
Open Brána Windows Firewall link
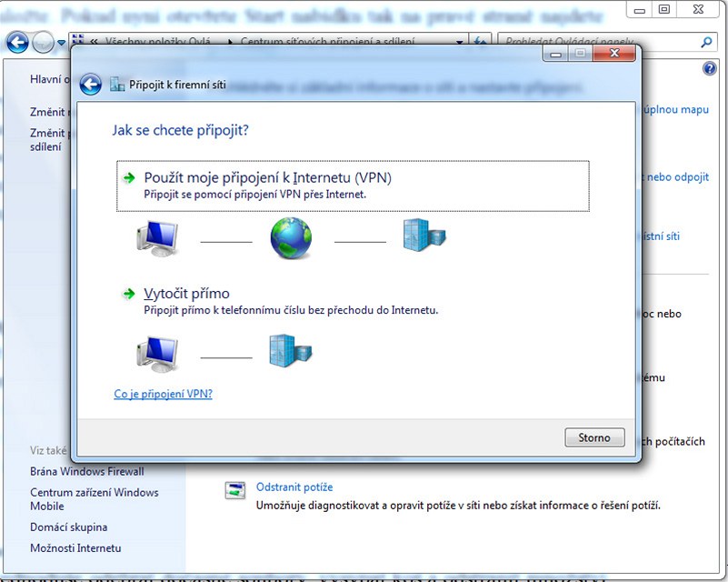87,471
